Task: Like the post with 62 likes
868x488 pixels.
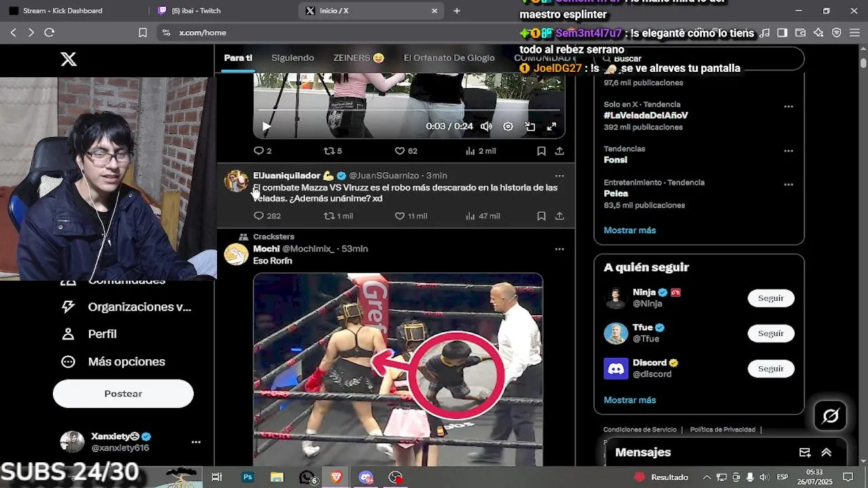Action: point(406,150)
